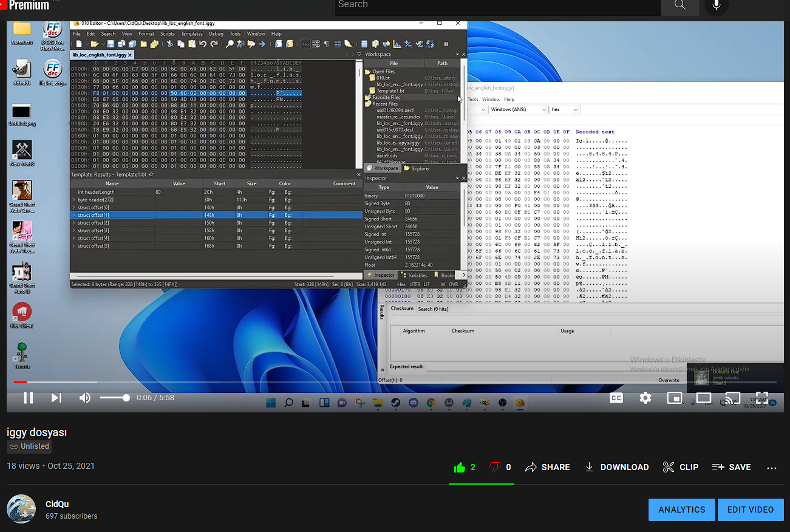Click the voice search microphone icon
This screenshot has height=532, width=790.
pyautogui.click(x=717, y=5)
